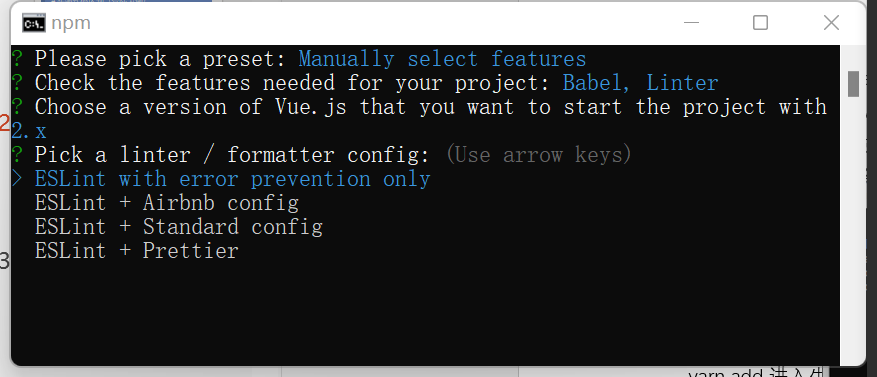
Task: Click the green question mark beside Please pick a preset
Action: pyautogui.click(x=17, y=59)
